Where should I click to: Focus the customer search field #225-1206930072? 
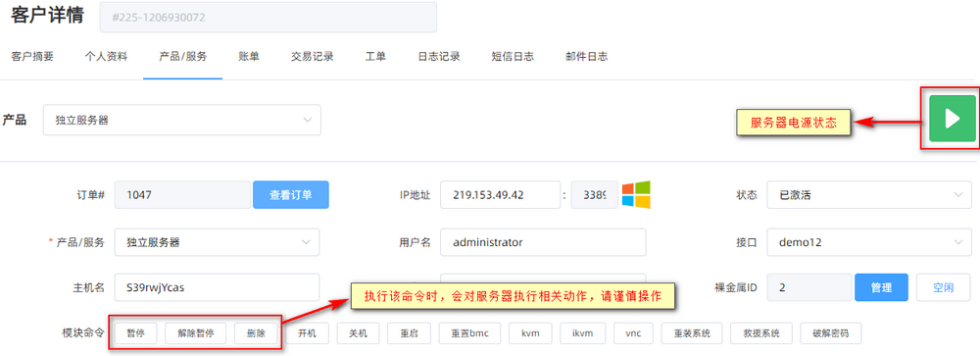(269, 18)
